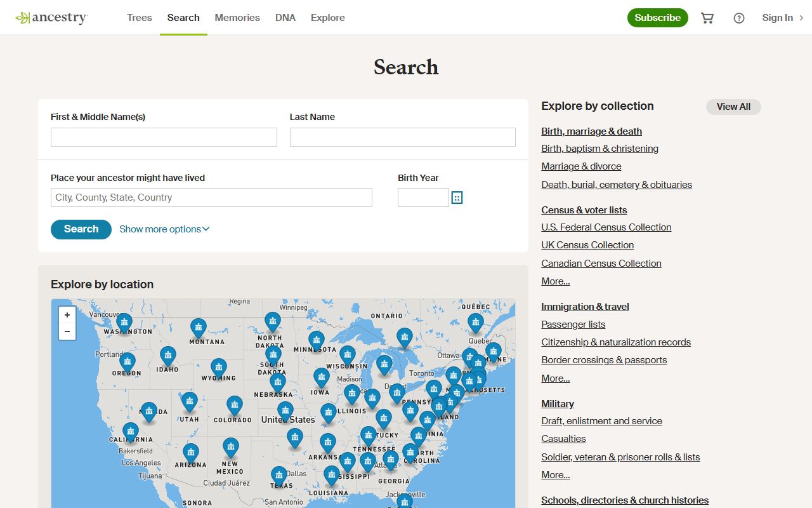Image resolution: width=812 pixels, height=508 pixels.
Task: Zoom in on the map
Action: pos(67,315)
